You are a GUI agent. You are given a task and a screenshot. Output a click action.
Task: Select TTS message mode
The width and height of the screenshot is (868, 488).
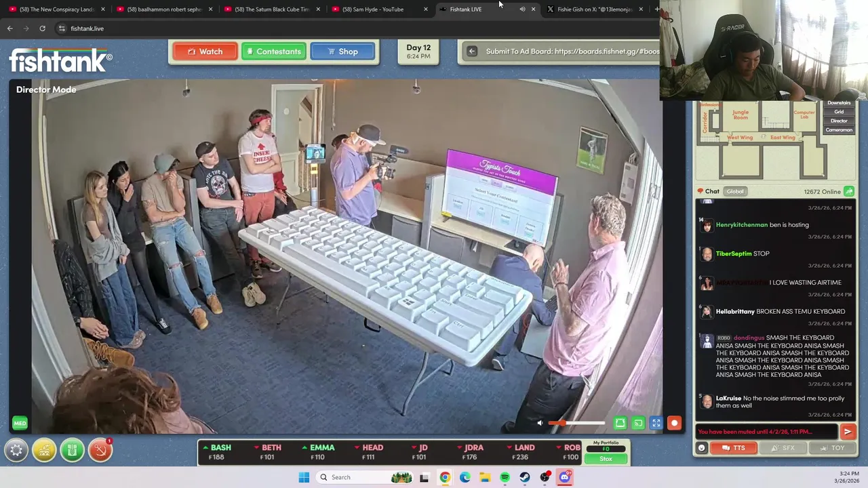[x=733, y=448]
